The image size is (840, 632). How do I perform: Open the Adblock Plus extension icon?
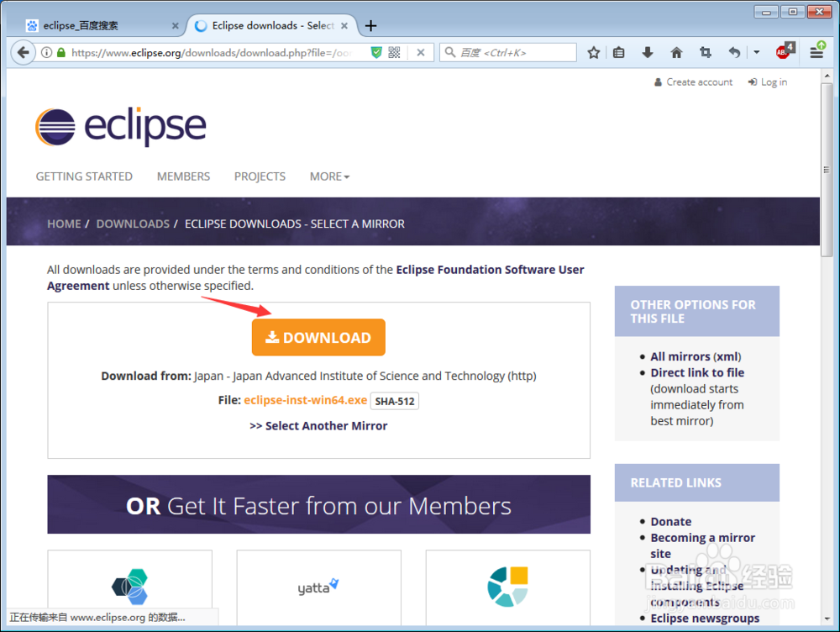click(785, 50)
